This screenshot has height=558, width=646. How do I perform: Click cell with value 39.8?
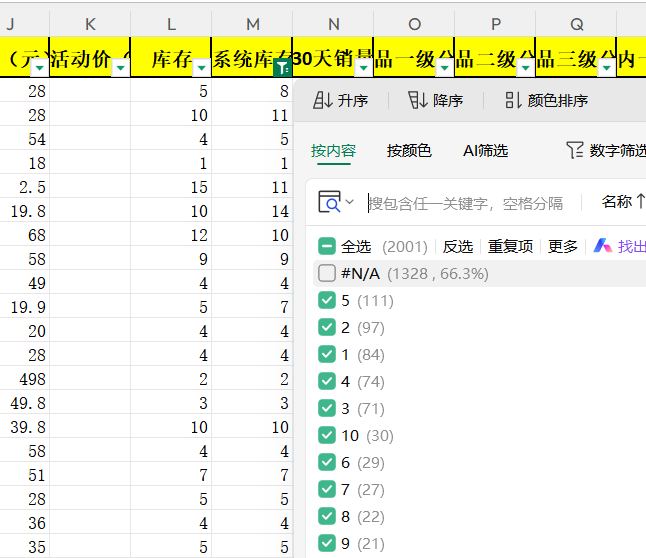24,427
